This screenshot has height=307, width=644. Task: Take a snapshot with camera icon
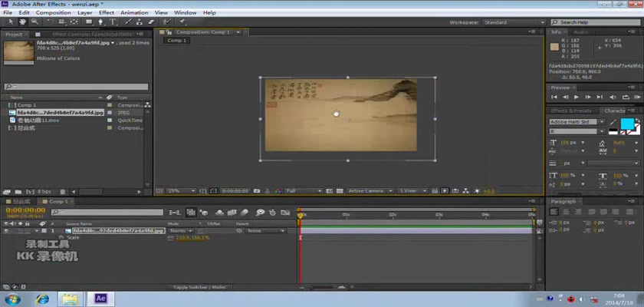(257, 191)
